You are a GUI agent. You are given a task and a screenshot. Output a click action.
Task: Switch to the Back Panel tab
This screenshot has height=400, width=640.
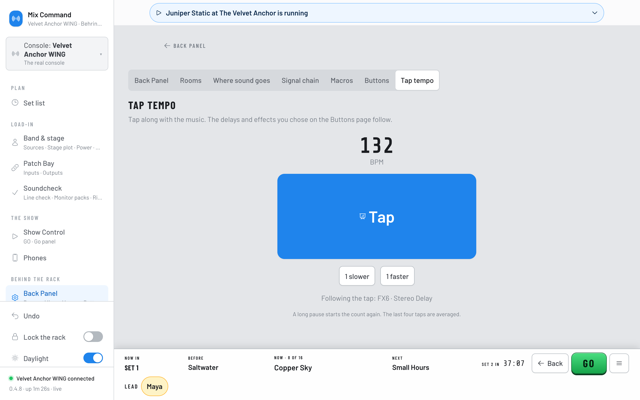point(151,80)
